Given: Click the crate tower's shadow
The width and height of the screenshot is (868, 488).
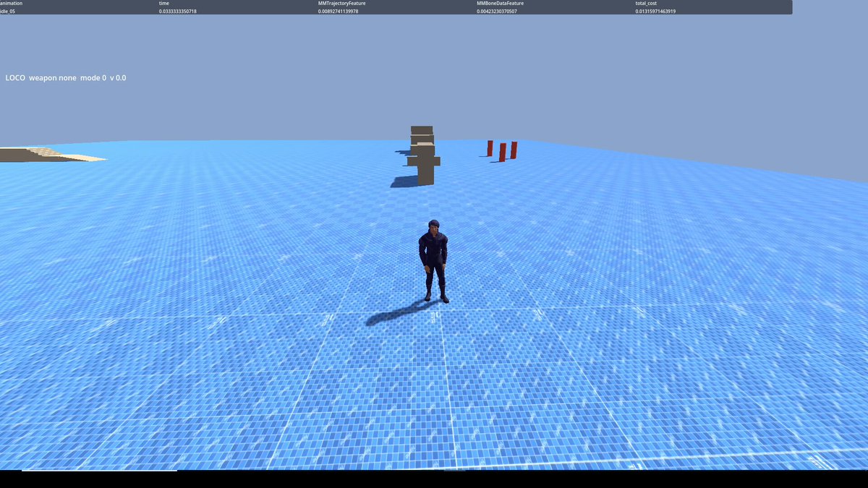Looking at the screenshot, I should 404,181.
